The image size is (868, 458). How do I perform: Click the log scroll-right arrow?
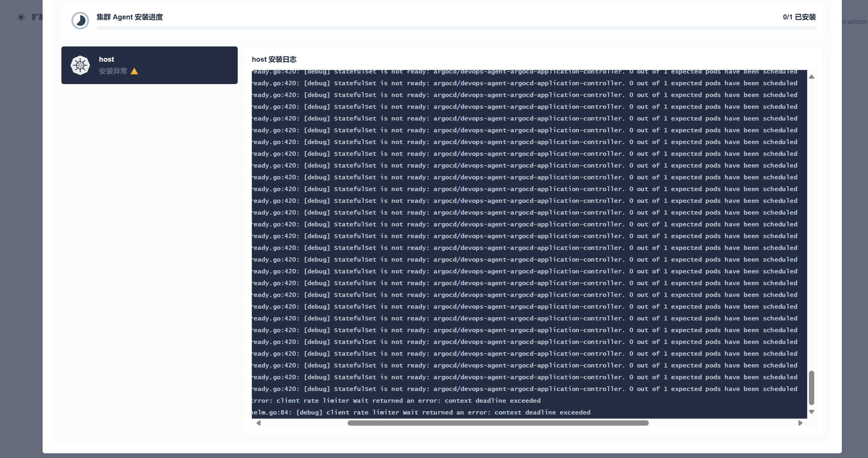pyautogui.click(x=800, y=423)
